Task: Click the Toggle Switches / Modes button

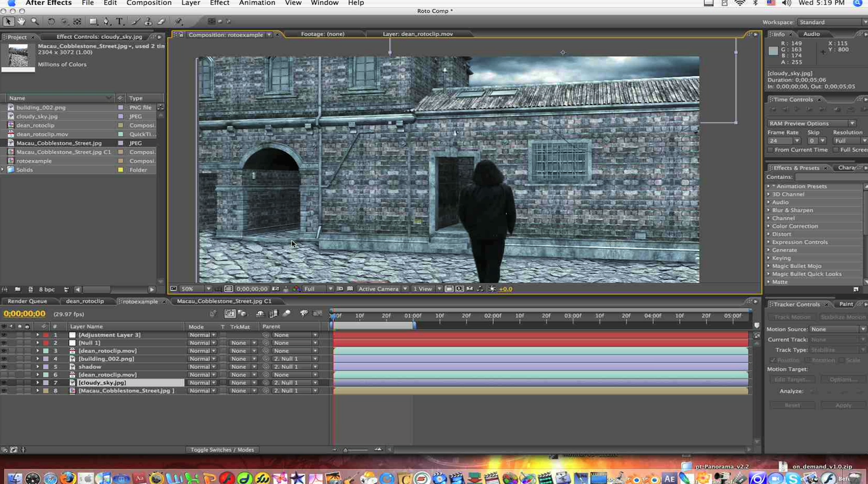Action: click(x=222, y=449)
